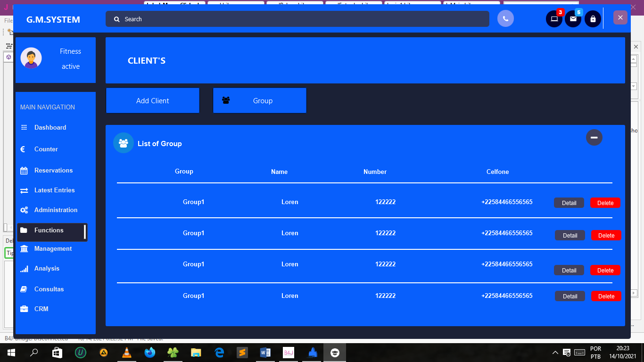The height and width of the screenshot is (362, 644).
Task: Click the euro icon beside Counter
Action: click(x=23, y=149)
